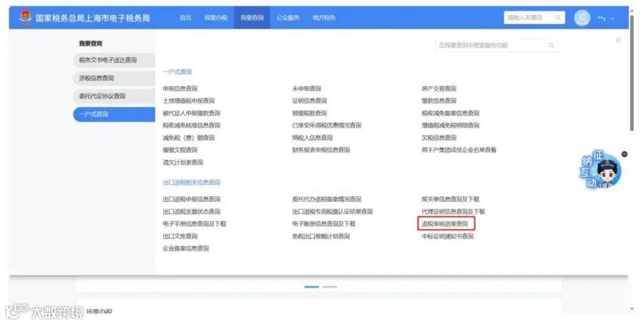Open 增值税减免税明细查询 link
Image resolution: width=644 pixels, height=324 pixels.
450,125
